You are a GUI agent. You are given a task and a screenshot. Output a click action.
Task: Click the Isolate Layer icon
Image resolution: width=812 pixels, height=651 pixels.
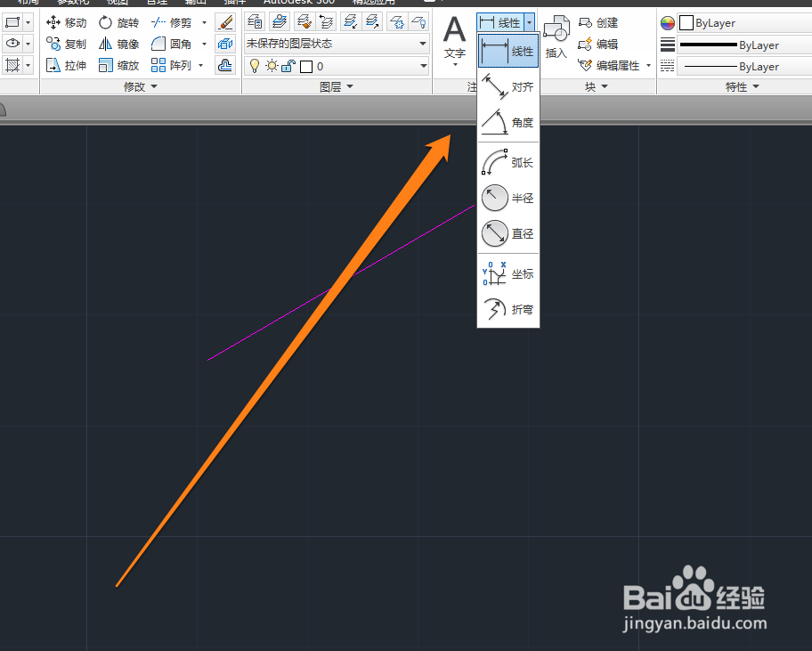pyautogui.click(x=350, y=21)
